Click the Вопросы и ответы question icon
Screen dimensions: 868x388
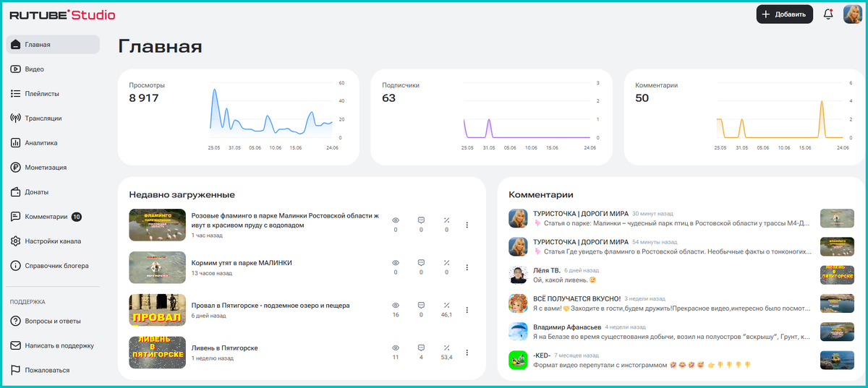point(15,321)
